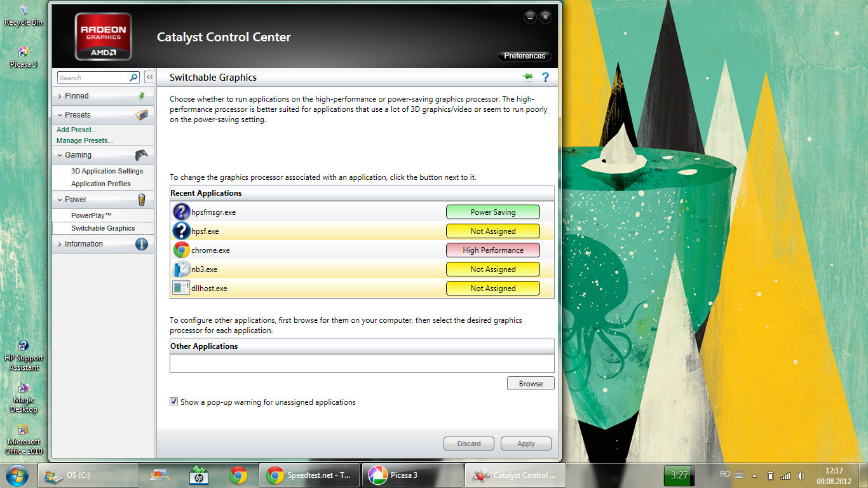
Task: Click the network signal icon in the tray
Action: click(785, 475)
